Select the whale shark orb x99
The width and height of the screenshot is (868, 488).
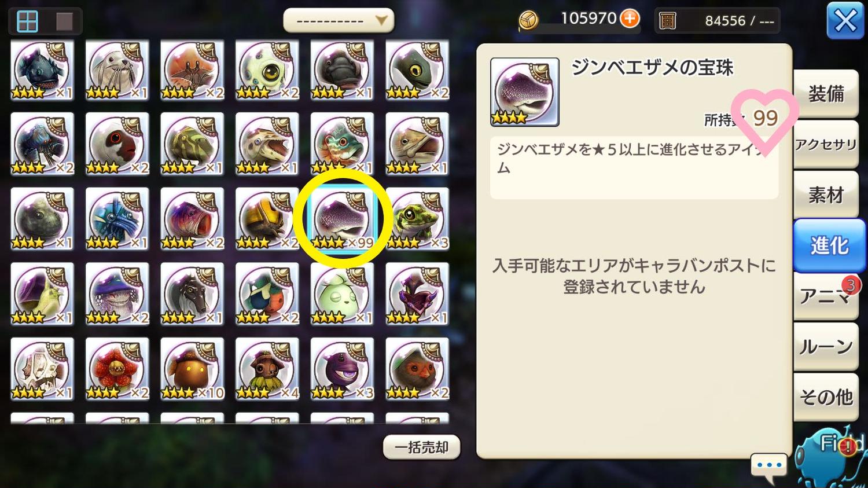(x=342, y=219)
